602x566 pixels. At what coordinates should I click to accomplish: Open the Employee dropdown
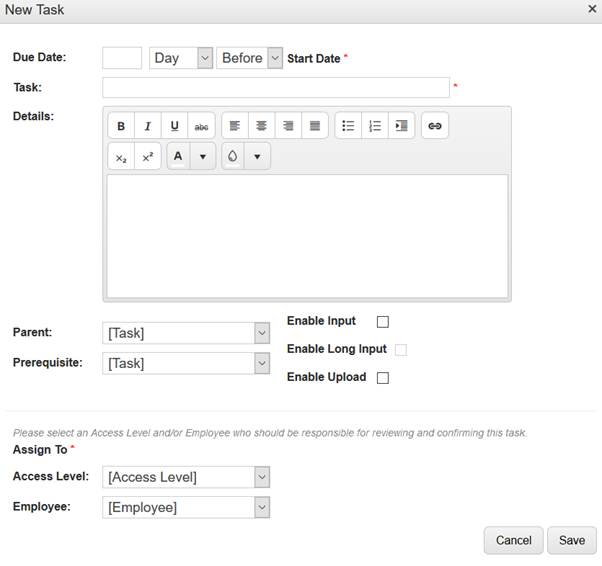(x=186, y=507)
